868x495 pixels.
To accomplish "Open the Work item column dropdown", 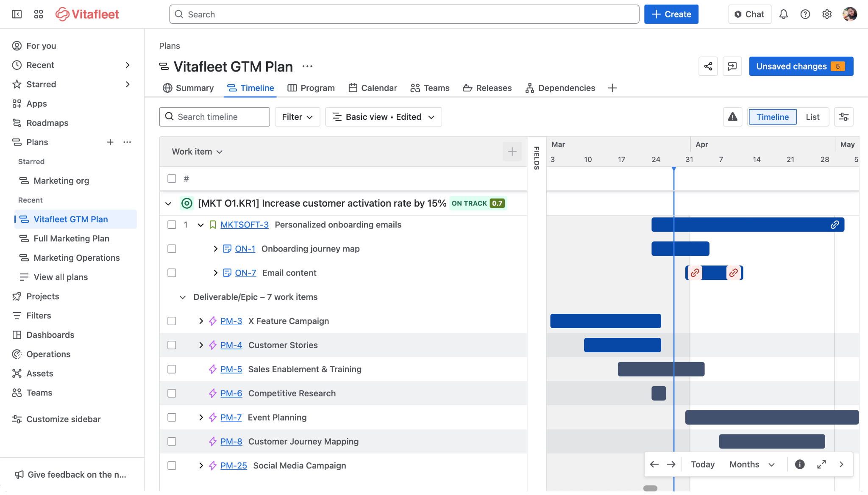I will [197, 152].
